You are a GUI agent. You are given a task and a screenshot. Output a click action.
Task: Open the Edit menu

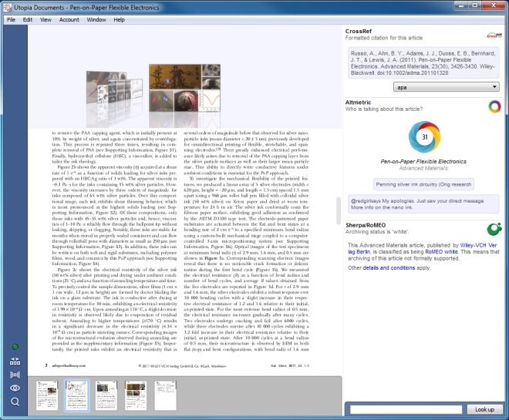(x=28, y=20)
